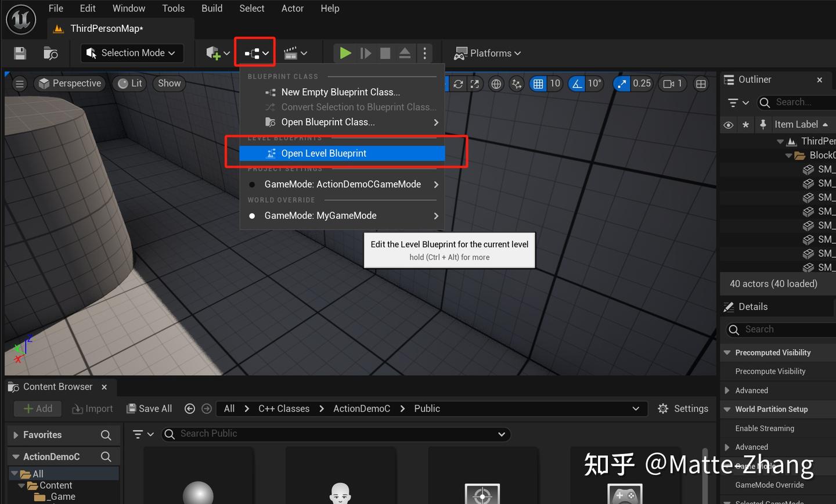The width and height of the screenshot is (836, 504).
Task: Open the Selection Mode dropdown
Action: [132, 53]
